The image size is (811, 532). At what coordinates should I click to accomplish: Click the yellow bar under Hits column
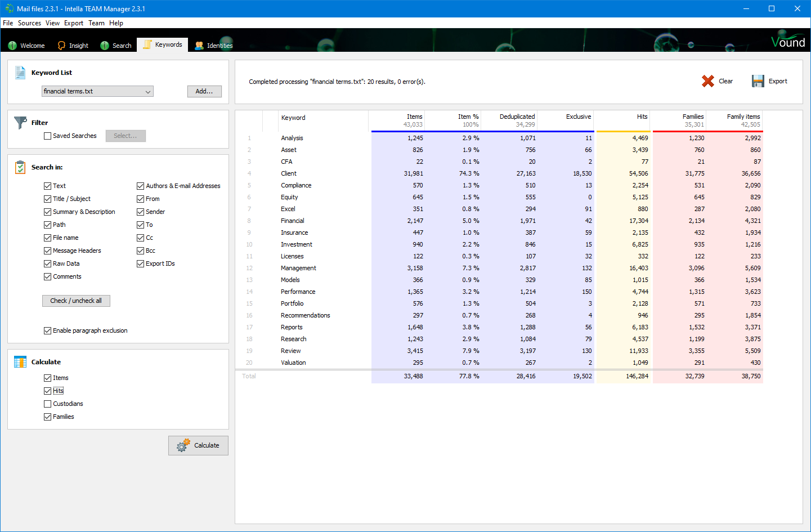624,132
